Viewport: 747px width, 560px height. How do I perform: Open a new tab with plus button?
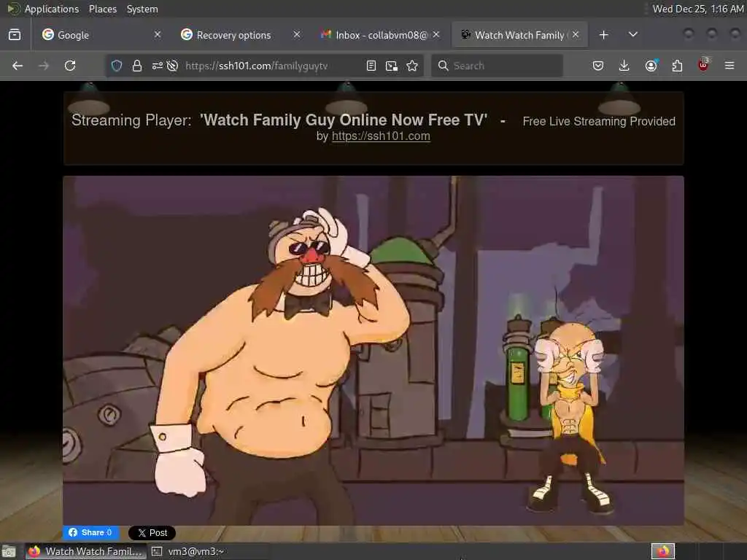(603, 35)
